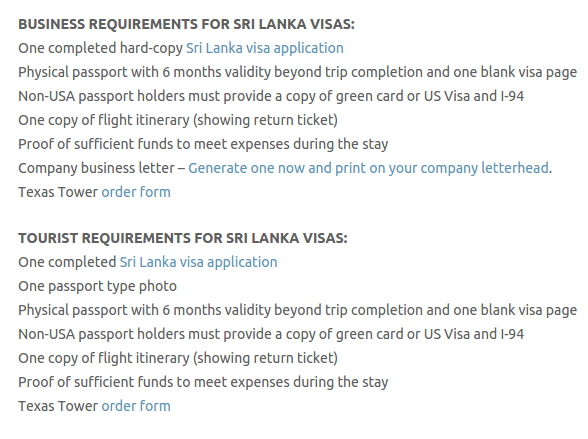Click the 'One passport type photo' line
588x439 pixels.
pos(98,286)
